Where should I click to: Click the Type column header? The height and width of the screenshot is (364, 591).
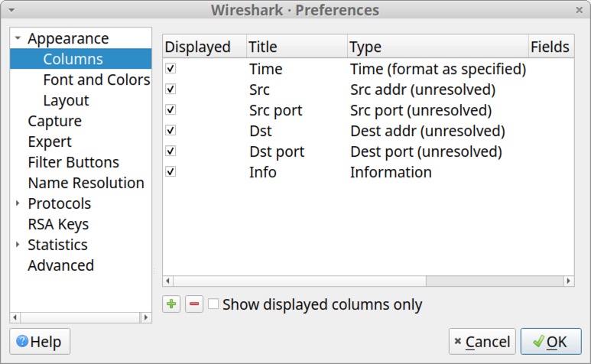click(437, 47)
